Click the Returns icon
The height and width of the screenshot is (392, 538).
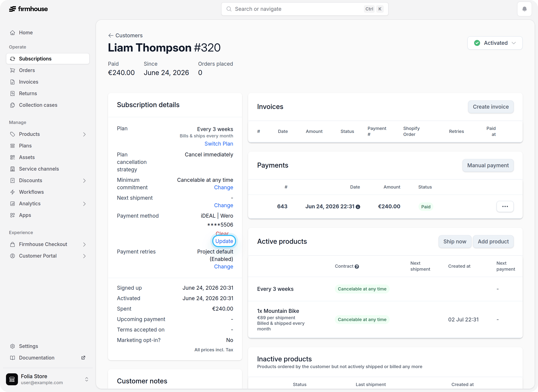[13, 94]
